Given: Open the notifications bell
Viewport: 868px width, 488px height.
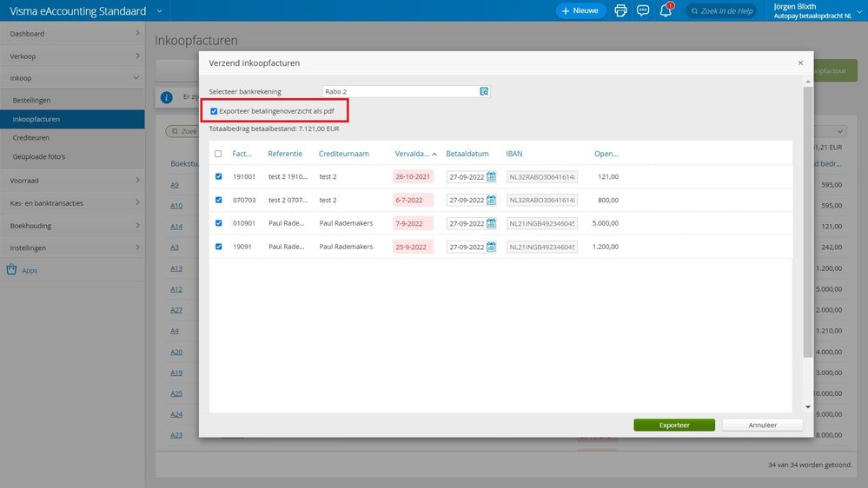Looking at the screenshot, I should [666, 10].
